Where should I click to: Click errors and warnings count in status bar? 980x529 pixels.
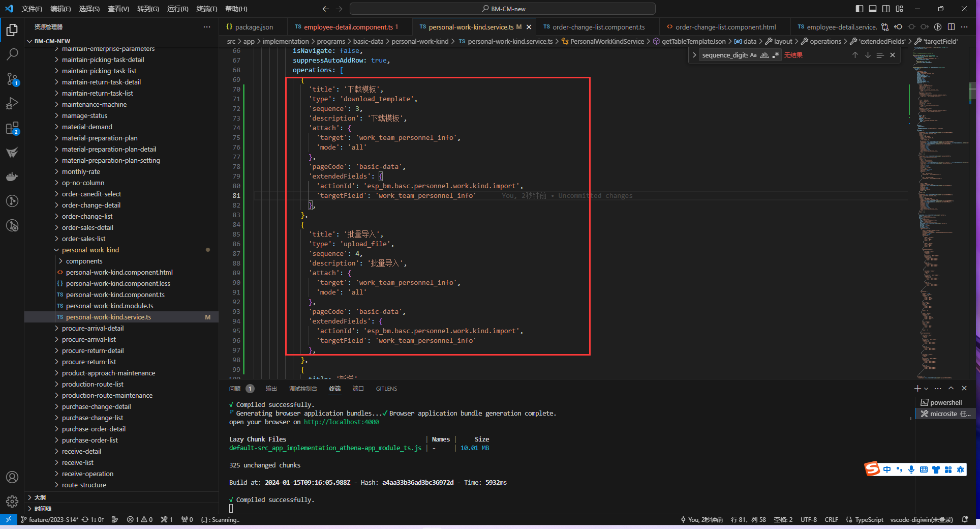tap(140, 519)
